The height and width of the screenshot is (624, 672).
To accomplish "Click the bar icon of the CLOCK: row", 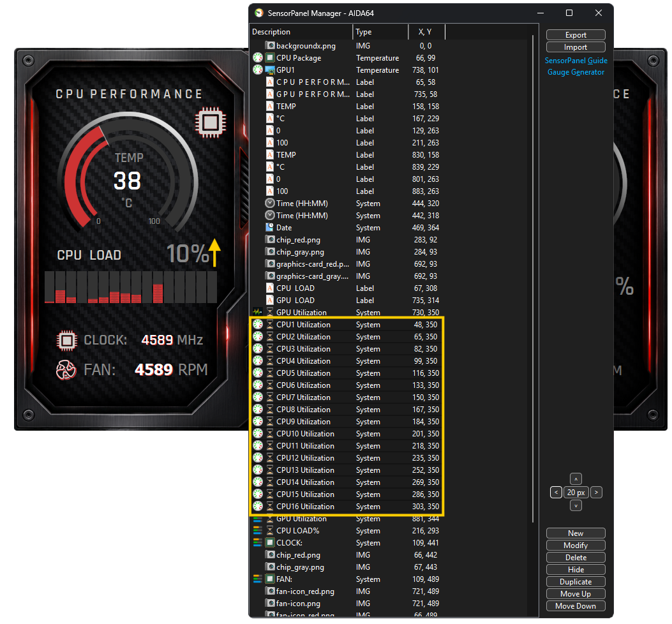I will click(258, 542).
